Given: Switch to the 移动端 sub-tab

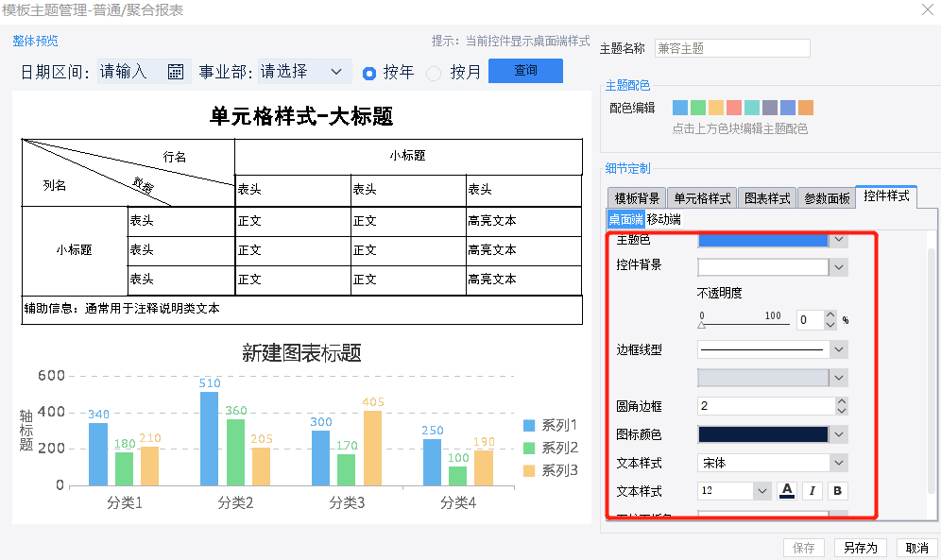Looking at the screenshot, I should pyautogui.click(x=664, y=219).
